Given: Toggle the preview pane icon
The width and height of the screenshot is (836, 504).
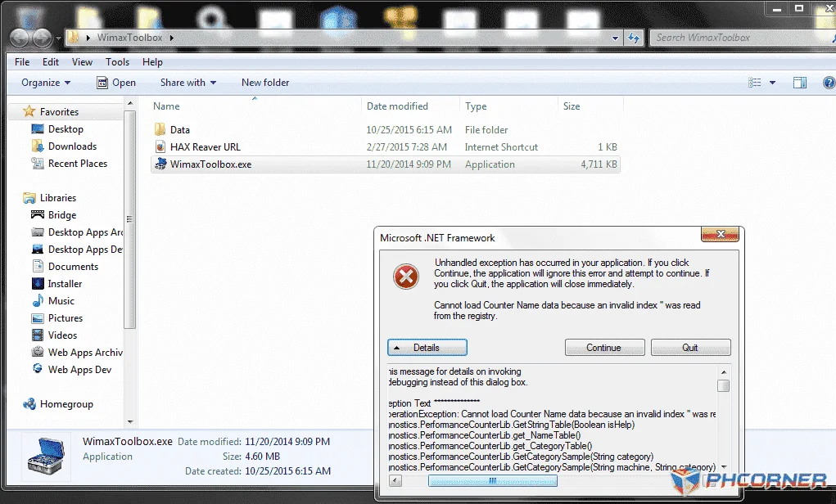Looking at the screenshot, I should tap(800, 83).
